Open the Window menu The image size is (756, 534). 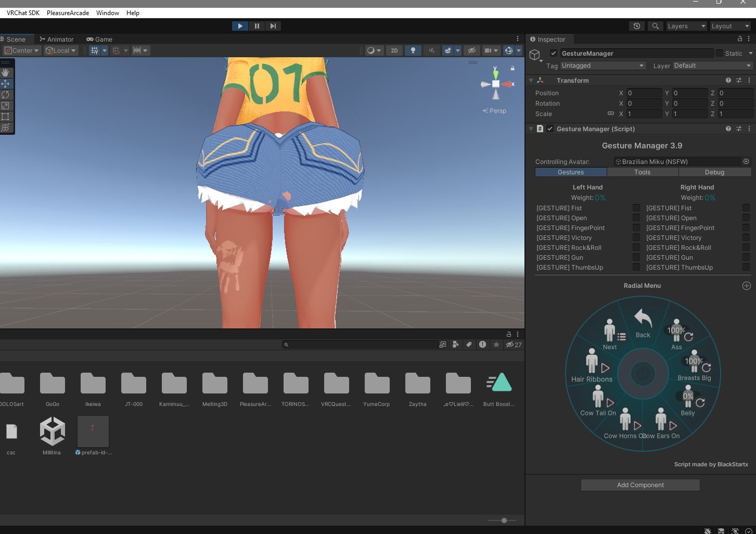(x=108, y=13)
